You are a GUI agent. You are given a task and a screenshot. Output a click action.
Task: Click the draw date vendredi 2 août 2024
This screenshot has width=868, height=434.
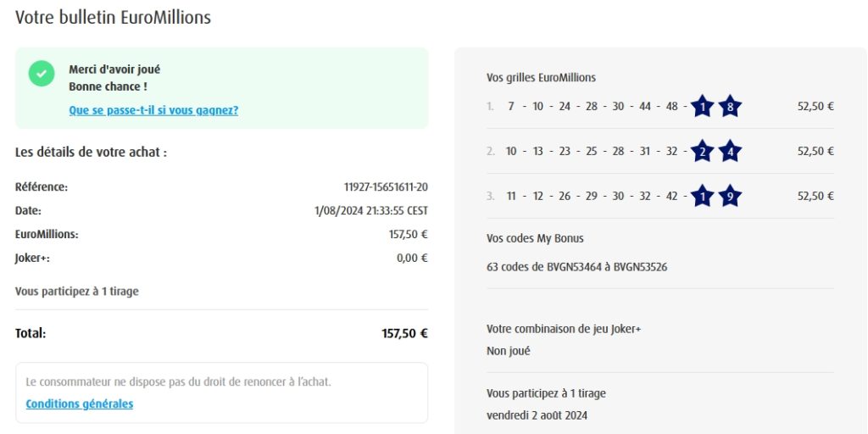(x=537, y=415)
